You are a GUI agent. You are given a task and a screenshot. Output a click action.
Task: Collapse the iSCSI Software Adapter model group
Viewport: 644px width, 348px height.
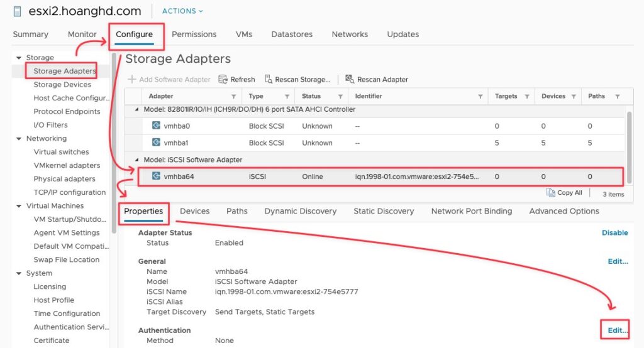(136, 160)
